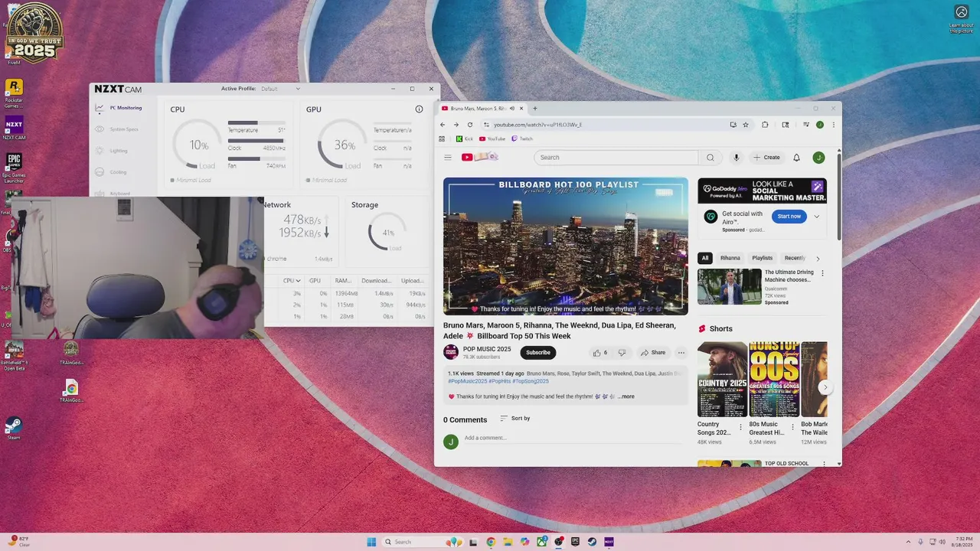The height and width of the screenshot is (551, 980).
Task: Open YouTube hamburger guide menu
Action: tap(448, 158)
